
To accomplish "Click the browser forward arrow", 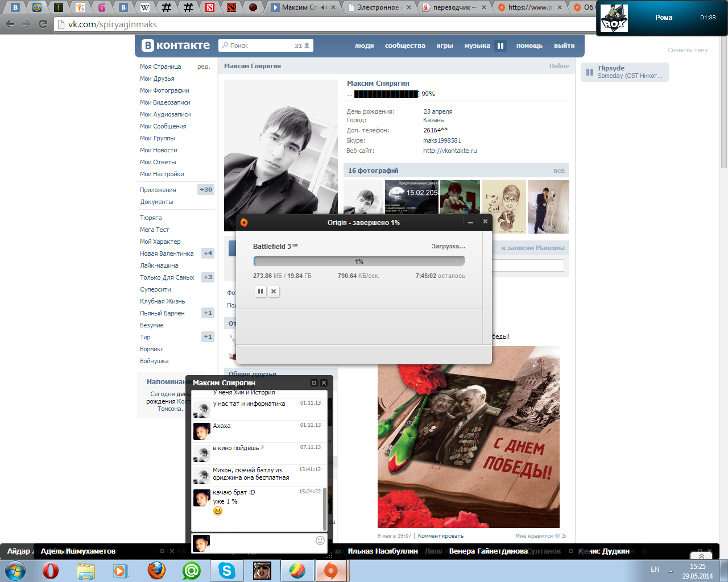I will tap(26, 24).
